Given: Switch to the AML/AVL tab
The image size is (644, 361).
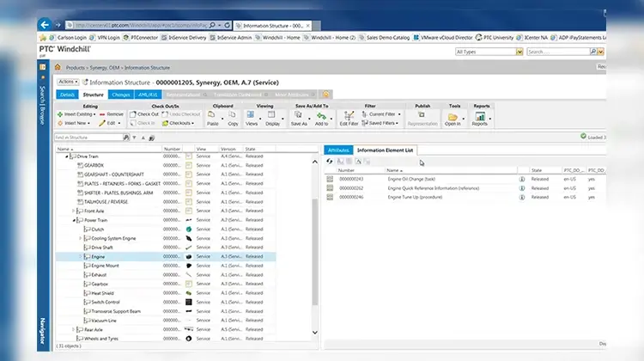Looking at the screenshot, I should point(148,95).
